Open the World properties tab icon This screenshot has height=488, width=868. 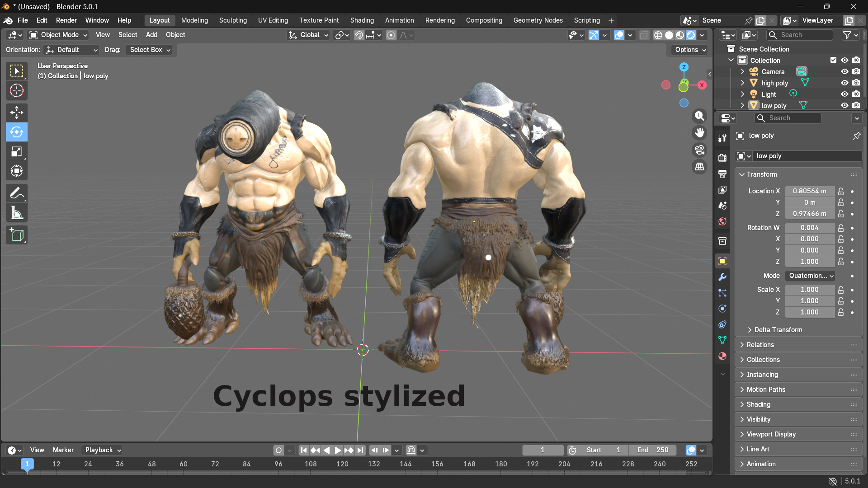pos(722,221)
